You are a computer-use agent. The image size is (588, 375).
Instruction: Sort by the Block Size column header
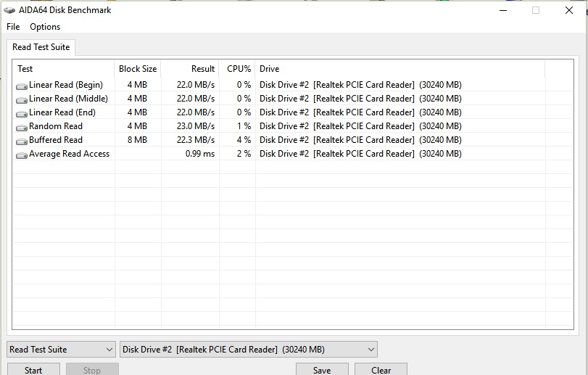coord(138,69)
